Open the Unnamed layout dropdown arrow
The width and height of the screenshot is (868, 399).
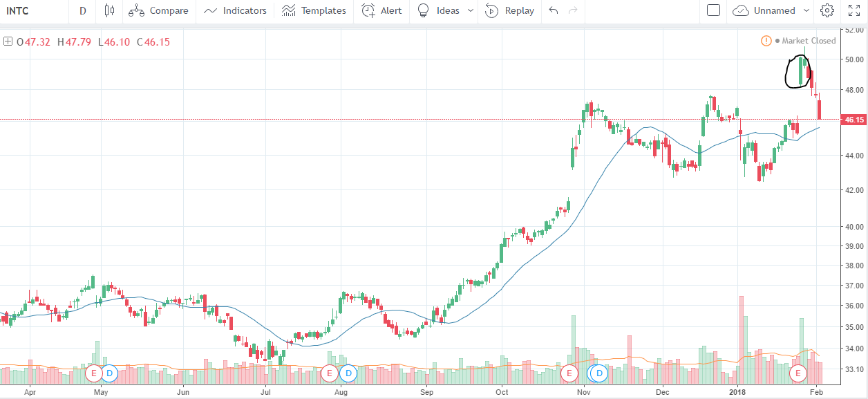point(806,10)
